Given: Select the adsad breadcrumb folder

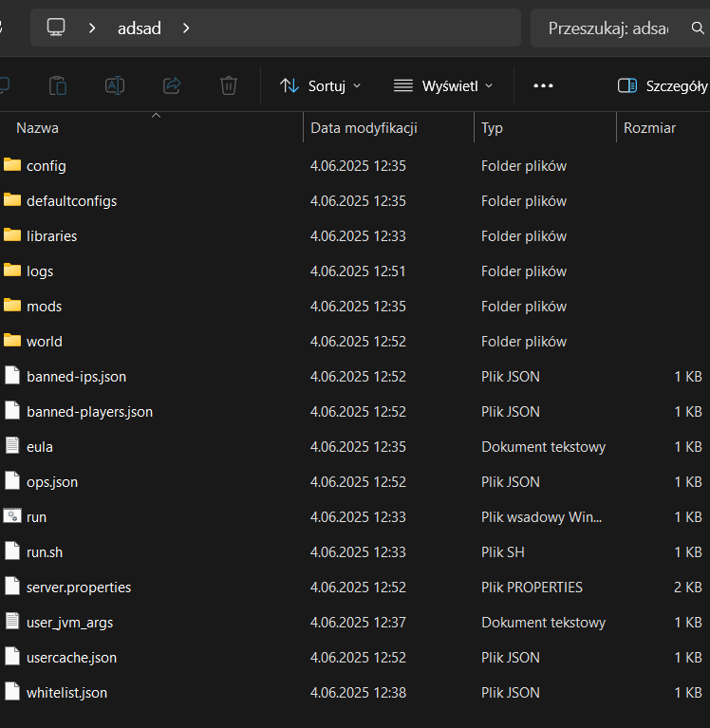Looking at the screenshot, I should point(140,28).
